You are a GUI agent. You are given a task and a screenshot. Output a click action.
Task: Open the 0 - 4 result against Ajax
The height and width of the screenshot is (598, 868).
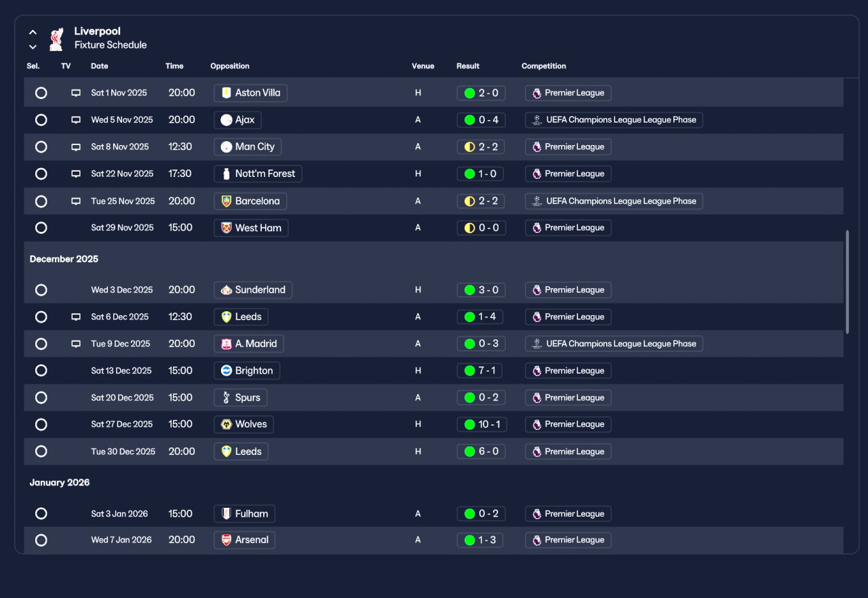481,120
